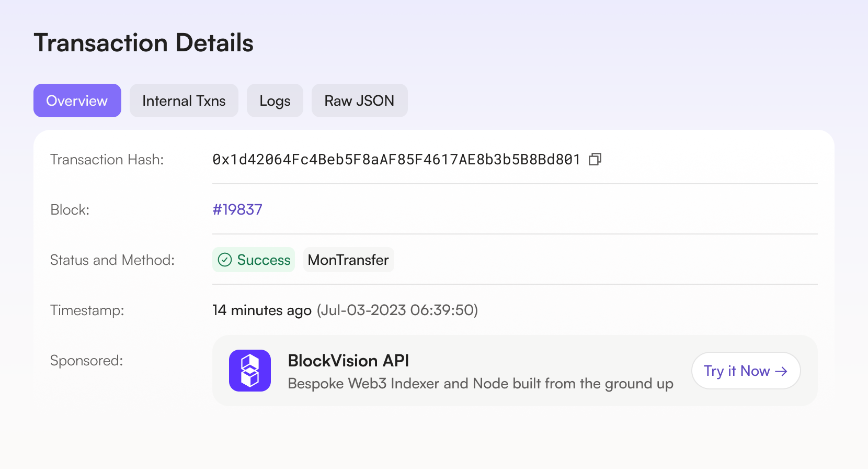Click the 'Sponsored:' label
This screenshot has height=469, width=868.
point(87,360)
